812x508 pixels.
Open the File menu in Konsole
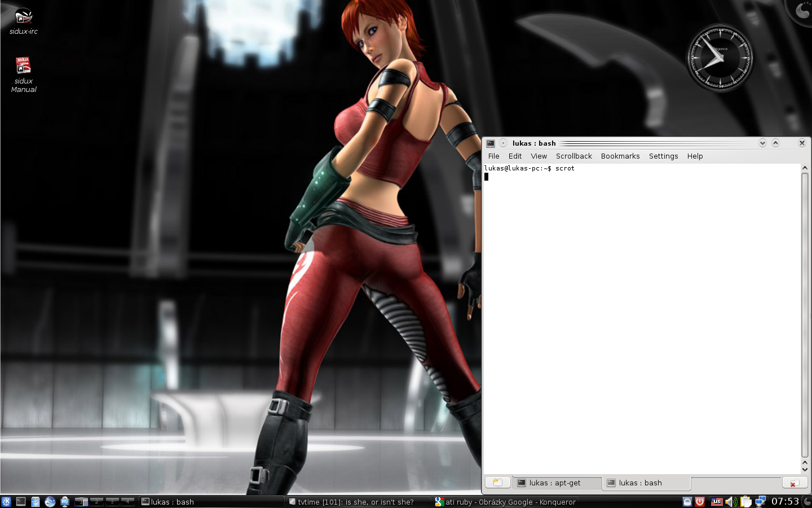click(x=494, y=156)
